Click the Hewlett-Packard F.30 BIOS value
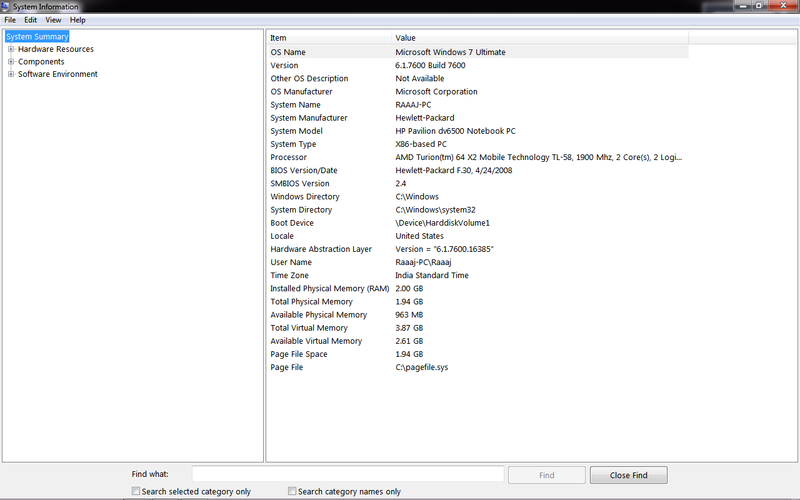The width and height of the screenshot is (800, 500). [454, 170]
